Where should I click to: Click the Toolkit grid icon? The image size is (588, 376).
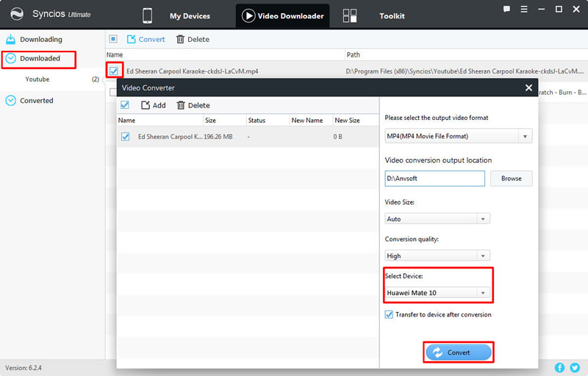point(350,15)
